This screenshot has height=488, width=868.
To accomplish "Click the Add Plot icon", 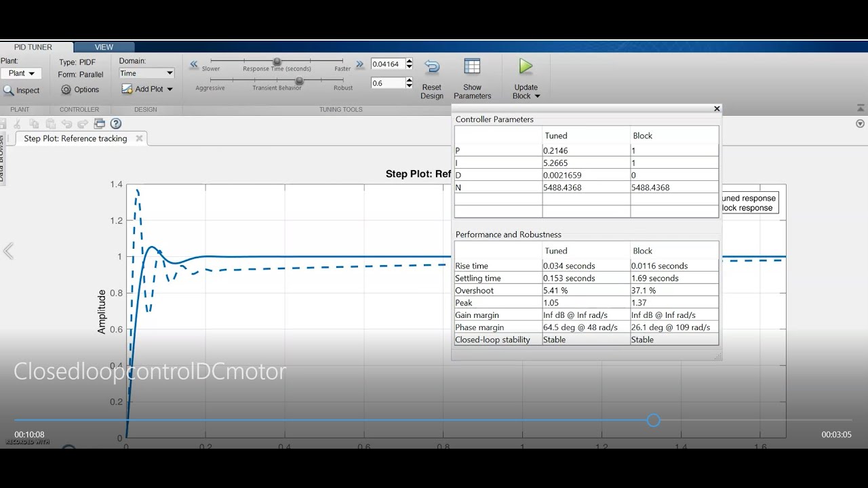I will pos(127,89).
